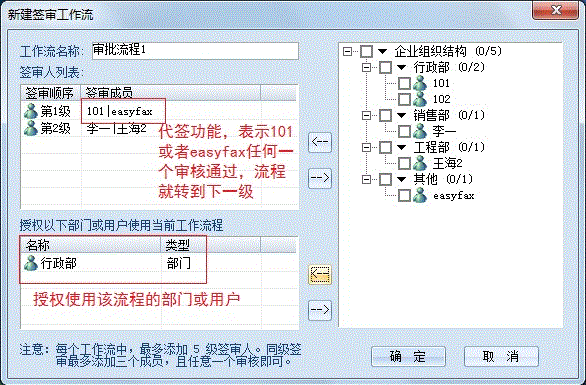Click the 第1级 signer level icon

pos(31,111)
